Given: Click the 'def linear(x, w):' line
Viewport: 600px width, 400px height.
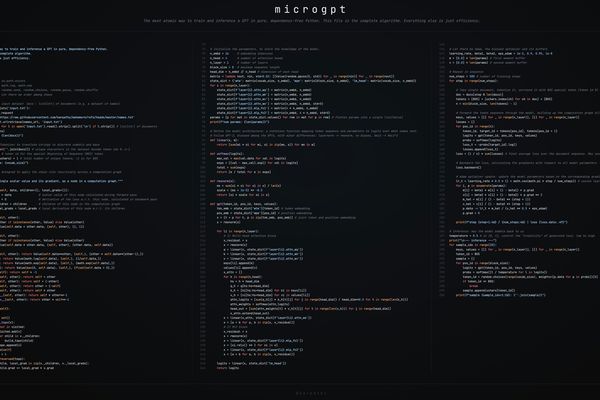Looking at the screenshot, I should pyautogui.click(x=224, y=140).
